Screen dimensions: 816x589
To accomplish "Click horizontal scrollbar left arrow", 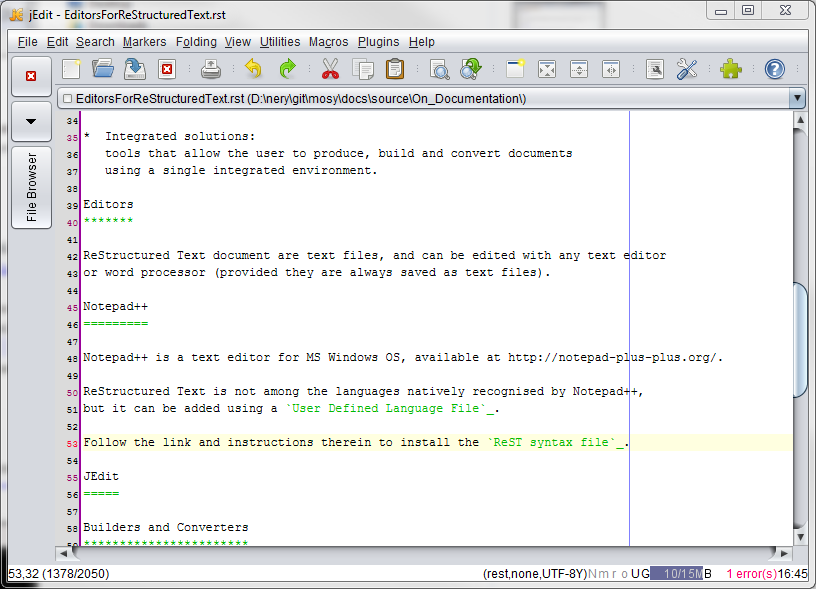I will point(64,553).
